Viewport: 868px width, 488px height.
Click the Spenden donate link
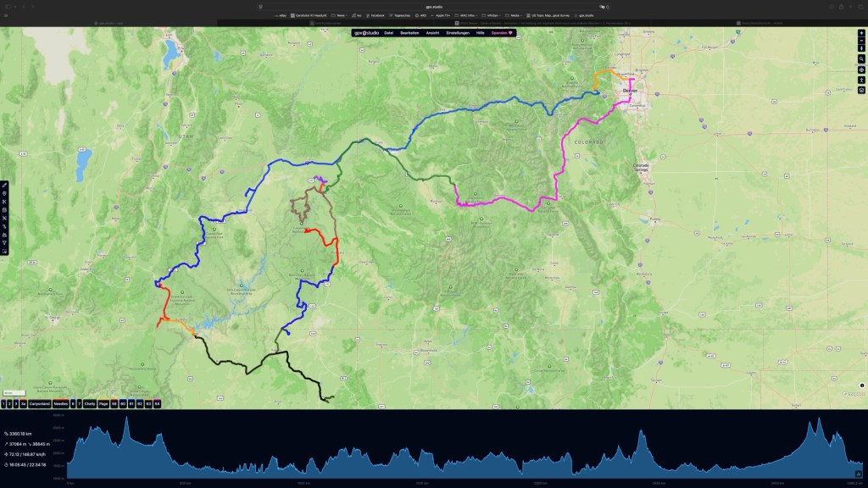[x=504, y=32]
